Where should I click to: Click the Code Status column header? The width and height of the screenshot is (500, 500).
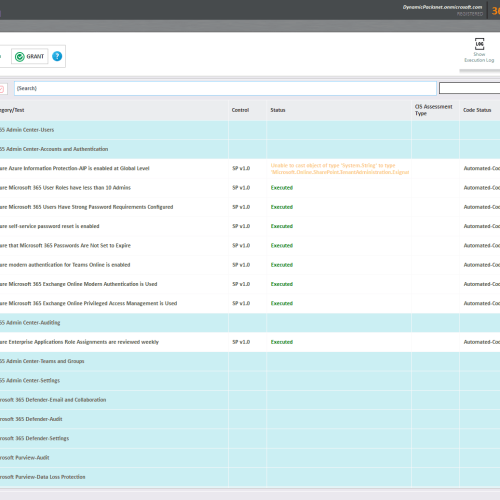[x=477, y=110]
